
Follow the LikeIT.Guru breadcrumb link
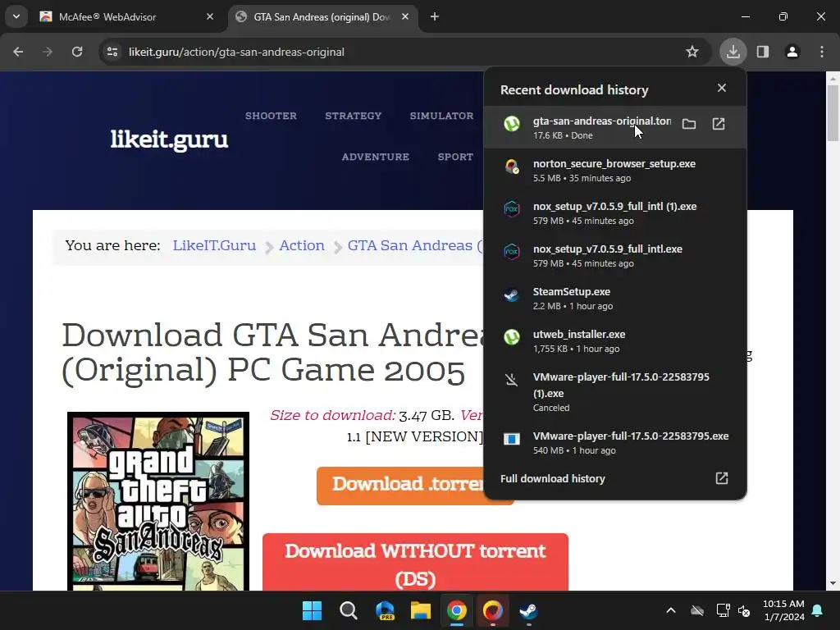tap(214, 245)
